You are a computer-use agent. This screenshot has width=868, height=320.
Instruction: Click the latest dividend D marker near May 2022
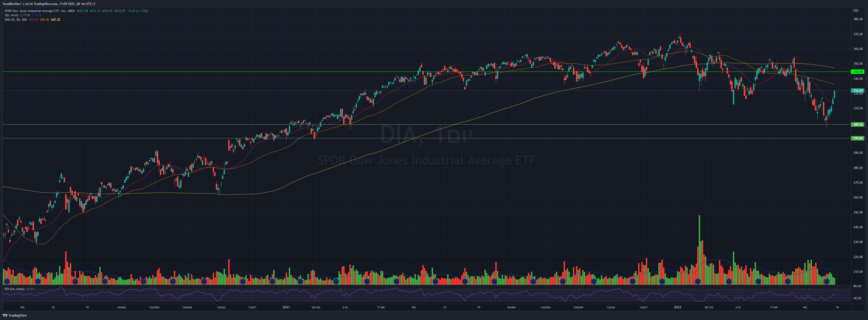(x=827, y=281)
